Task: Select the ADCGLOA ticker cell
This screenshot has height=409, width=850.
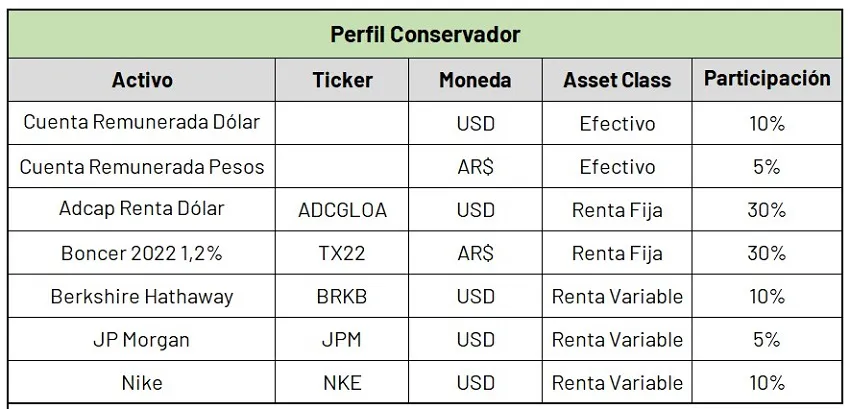Action: pos(342,210)
